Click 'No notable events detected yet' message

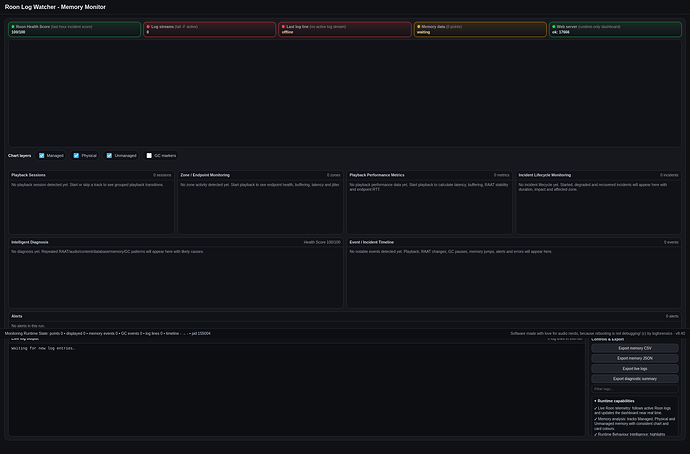click(451, 252)
